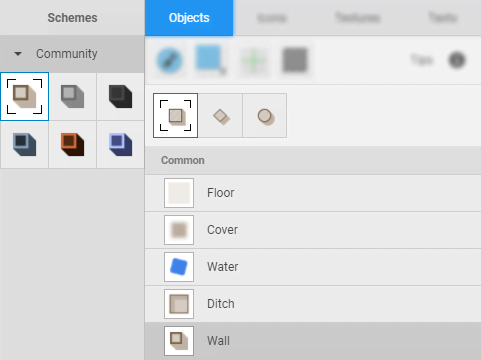The height and width of the screenshot is (360, 481).
Task: Pick the black color scheme
Action: [x=120, y=96]
